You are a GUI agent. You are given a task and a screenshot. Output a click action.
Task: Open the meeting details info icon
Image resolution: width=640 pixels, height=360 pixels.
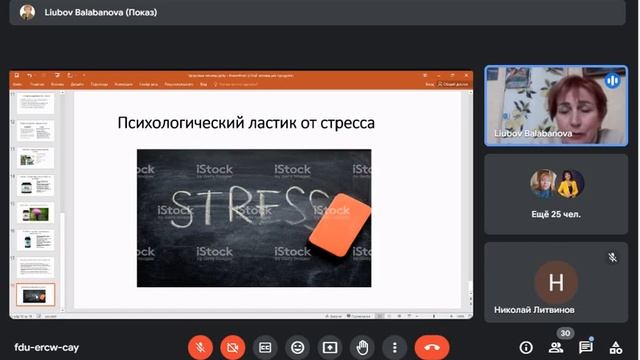pyautogui.click(x=526, y=347)
